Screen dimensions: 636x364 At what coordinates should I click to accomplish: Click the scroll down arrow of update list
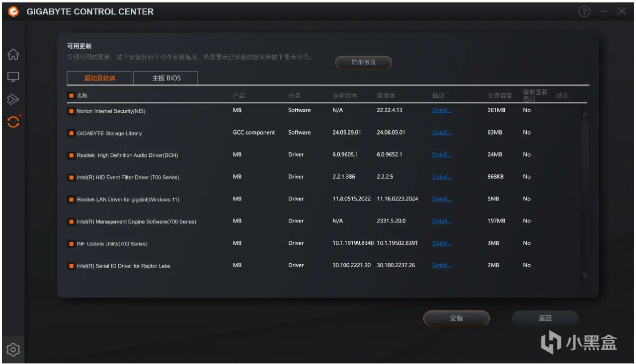[585, 276]
